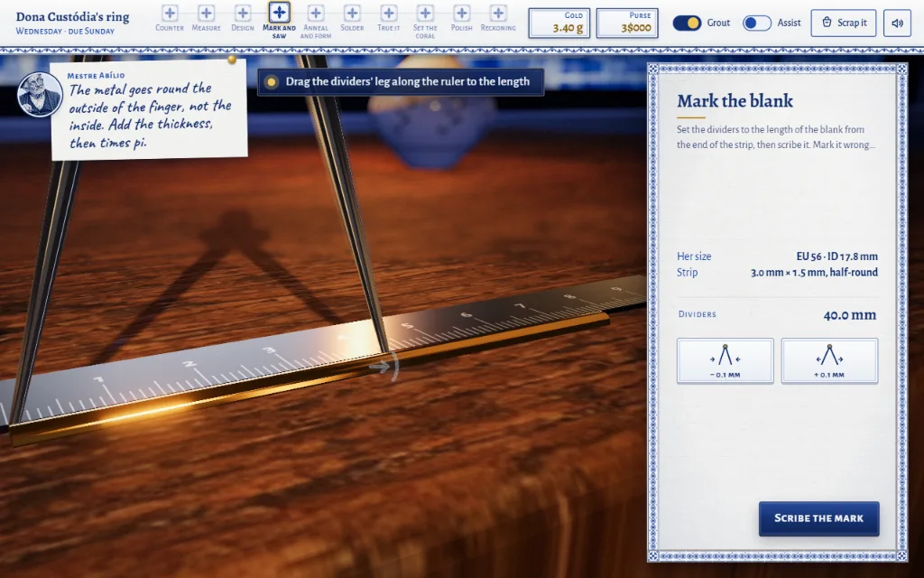
Task: Select the Counter step icon
Action: (170, 13)
